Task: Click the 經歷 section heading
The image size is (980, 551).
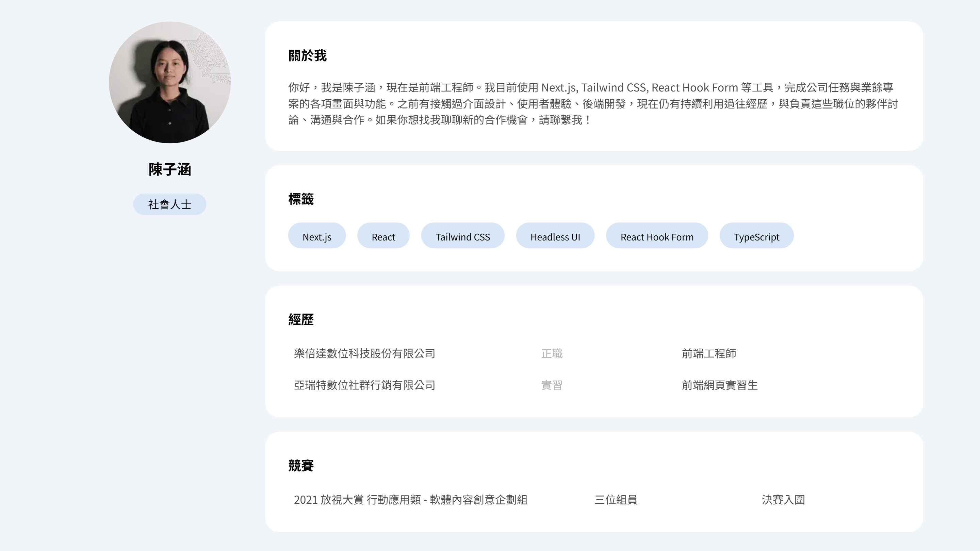Action: click(x=301, y=319)
